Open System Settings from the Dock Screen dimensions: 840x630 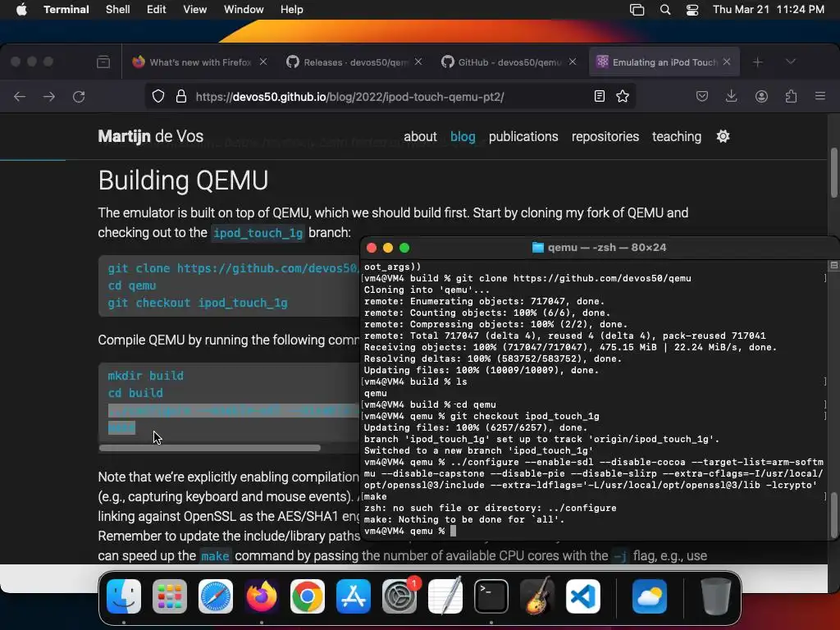click(399, 596)
